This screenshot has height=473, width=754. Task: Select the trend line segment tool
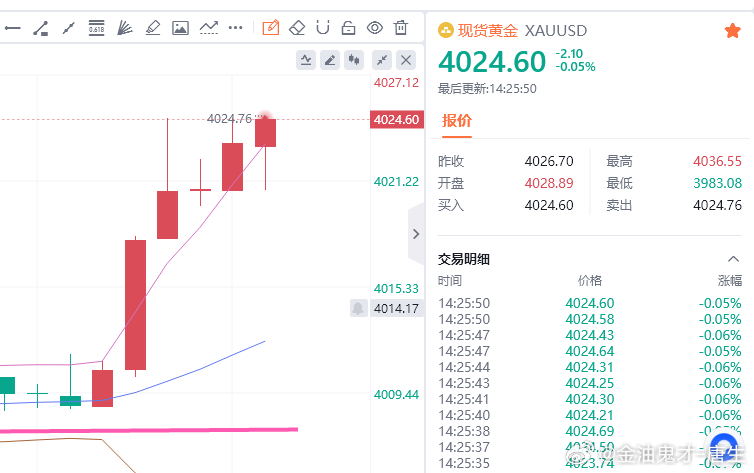pos(40,28)
